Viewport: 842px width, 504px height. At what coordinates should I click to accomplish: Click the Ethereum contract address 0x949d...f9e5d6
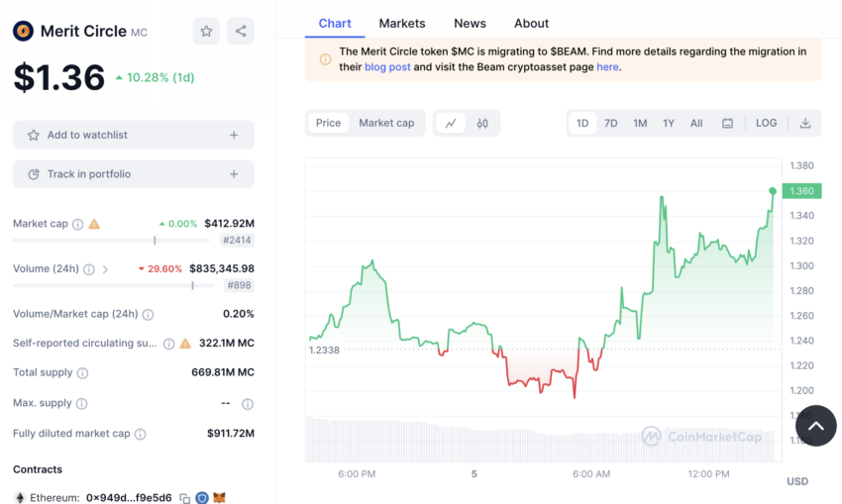pyautogui.click(x=129, y=498)
